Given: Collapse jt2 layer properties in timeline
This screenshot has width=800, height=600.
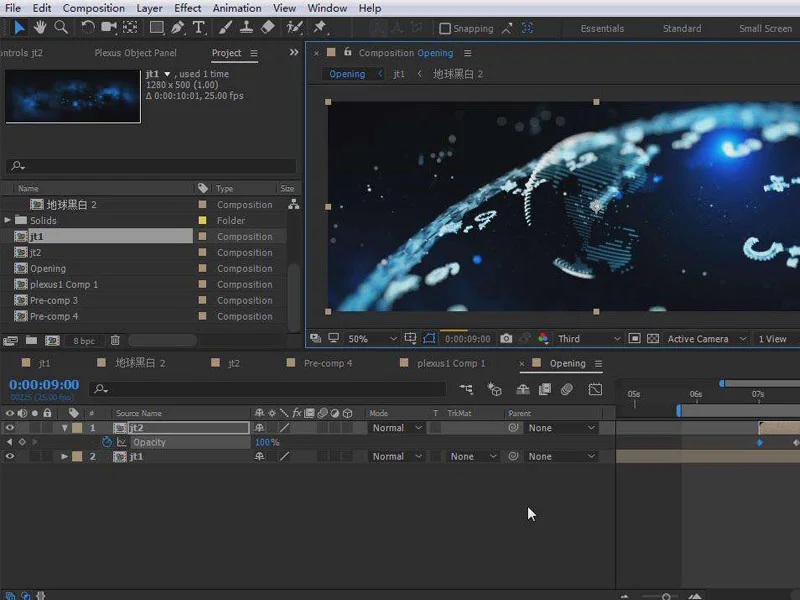Looking at the screenshot, I should 64,428.
